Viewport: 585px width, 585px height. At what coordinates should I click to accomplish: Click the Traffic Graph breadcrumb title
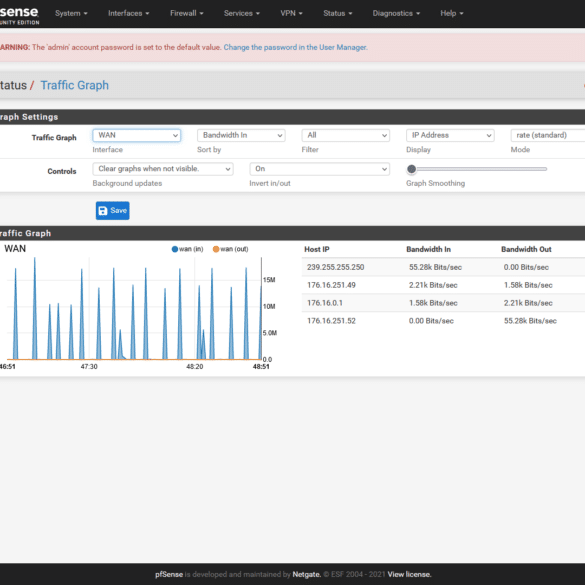pos(75,85)
